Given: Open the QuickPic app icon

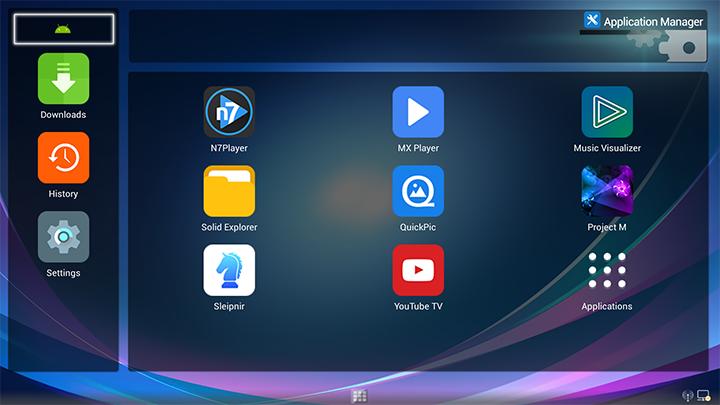Looking at the screenshot, I should coord(418,191).
